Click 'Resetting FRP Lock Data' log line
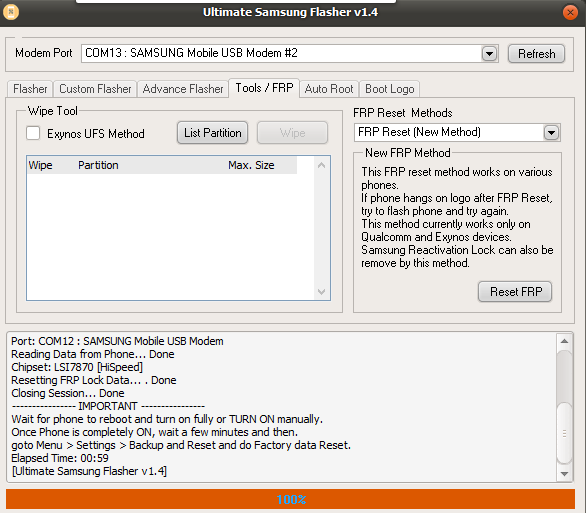Image resolution: width=587 pixels, height=513 pixels. 94,380
